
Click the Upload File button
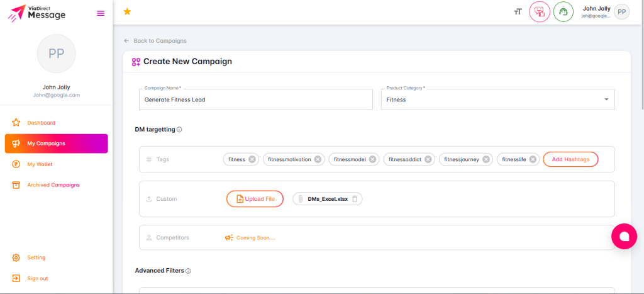[x=255, y=199]
